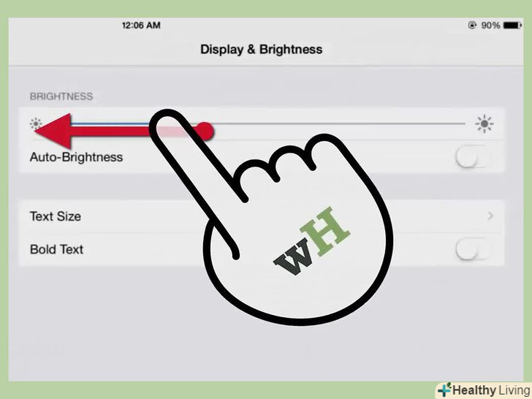Tap the BRIGHTNESS section header
The width and height of the screenshot is (532, 399).
point(61,96)
